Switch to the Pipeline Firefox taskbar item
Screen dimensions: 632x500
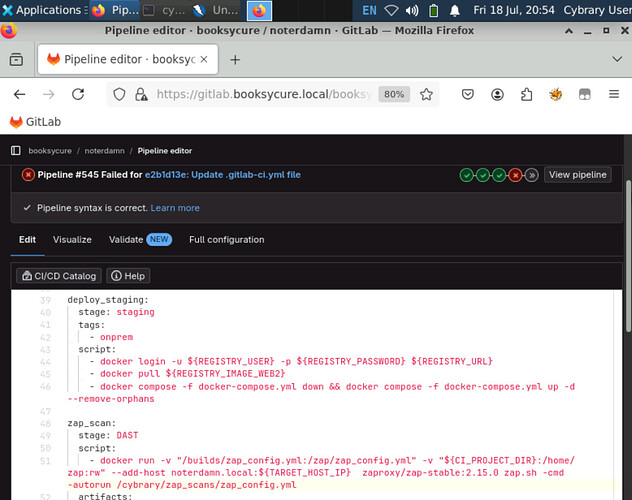coord(115,10)
